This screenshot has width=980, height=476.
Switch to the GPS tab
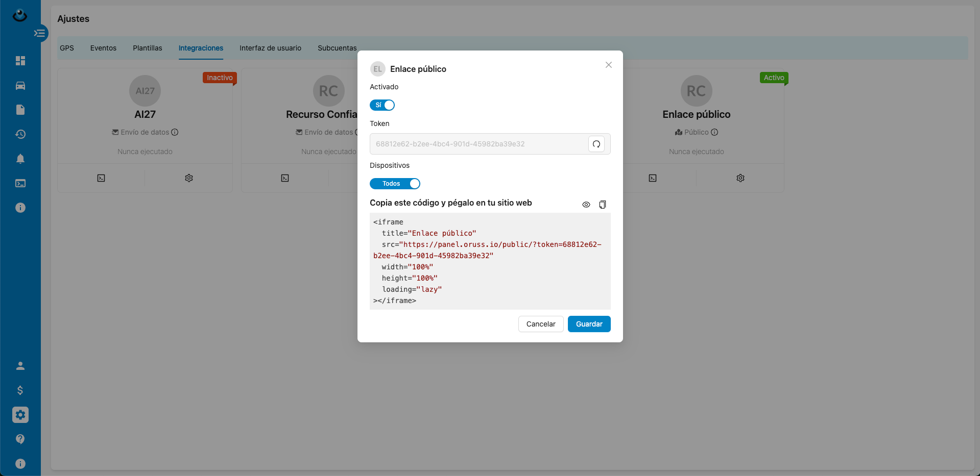[x=67, y=48]
